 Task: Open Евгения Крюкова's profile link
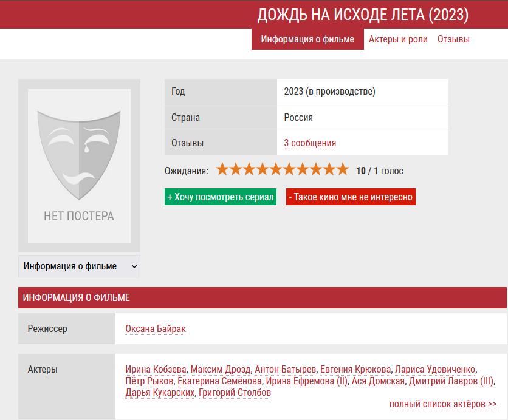355,370
